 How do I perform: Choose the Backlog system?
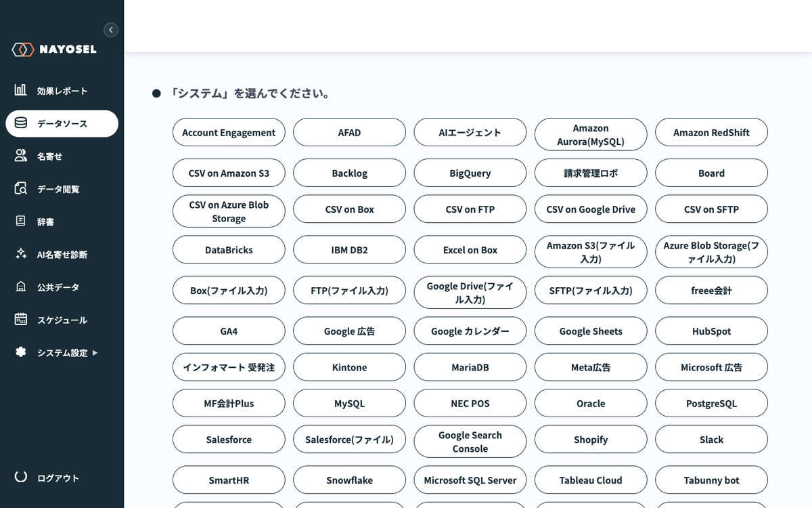click(x=349, y=173)
